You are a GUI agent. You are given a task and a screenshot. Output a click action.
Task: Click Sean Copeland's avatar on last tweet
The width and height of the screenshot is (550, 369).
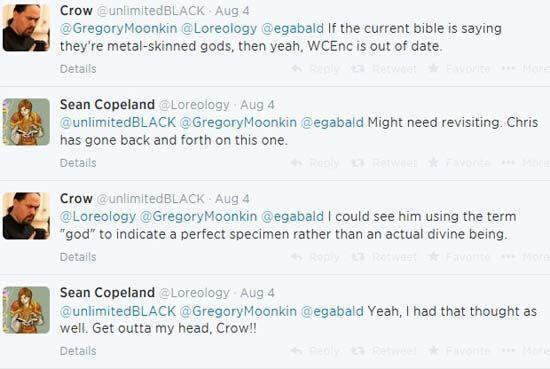[26, 310]
